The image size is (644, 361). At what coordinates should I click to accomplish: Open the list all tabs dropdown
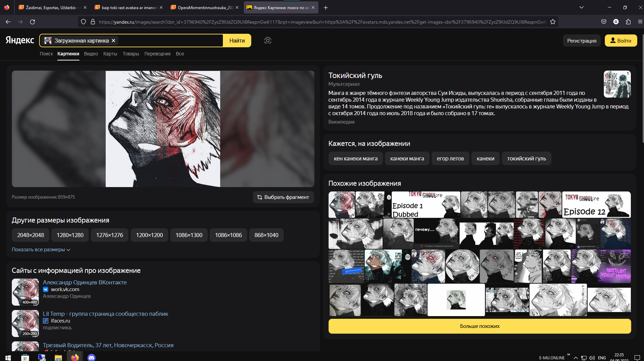pyautogui.click(x=582, y=7)
